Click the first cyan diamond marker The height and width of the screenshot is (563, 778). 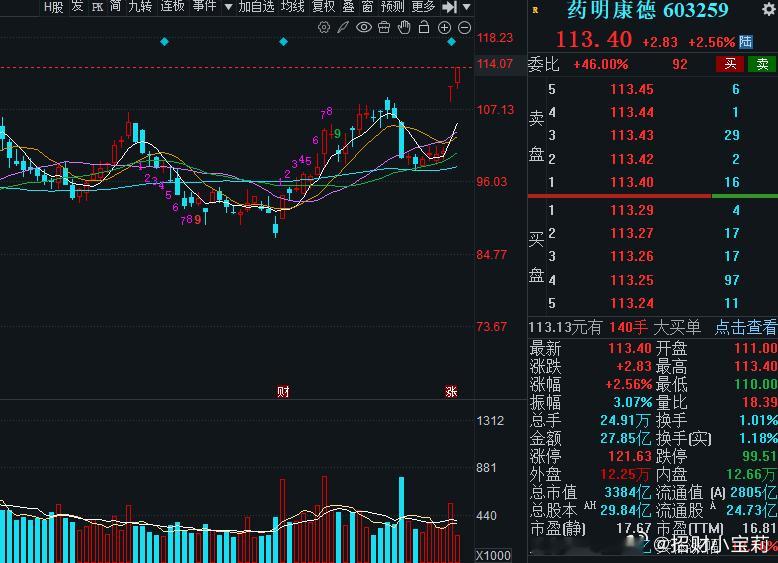pyautogui.click(x=165, y=42)
